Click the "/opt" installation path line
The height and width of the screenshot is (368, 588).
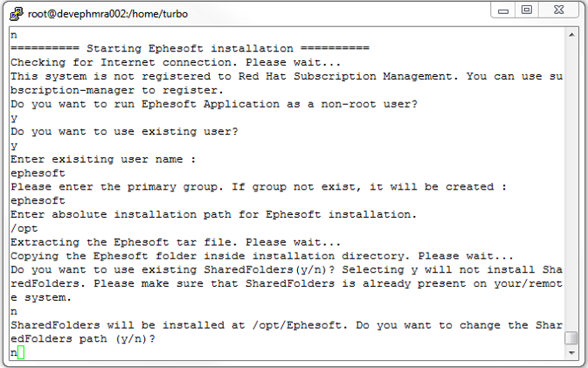(24, 226)
